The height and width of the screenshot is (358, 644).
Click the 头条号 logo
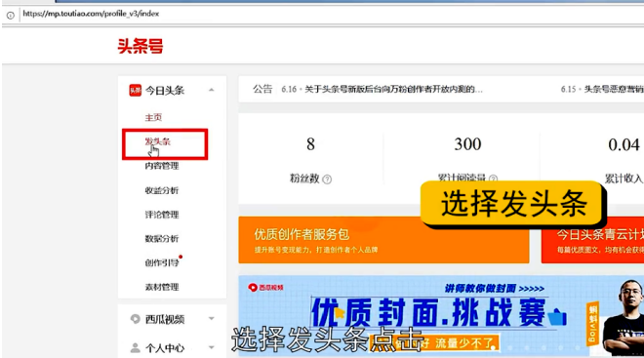point(141,46)
